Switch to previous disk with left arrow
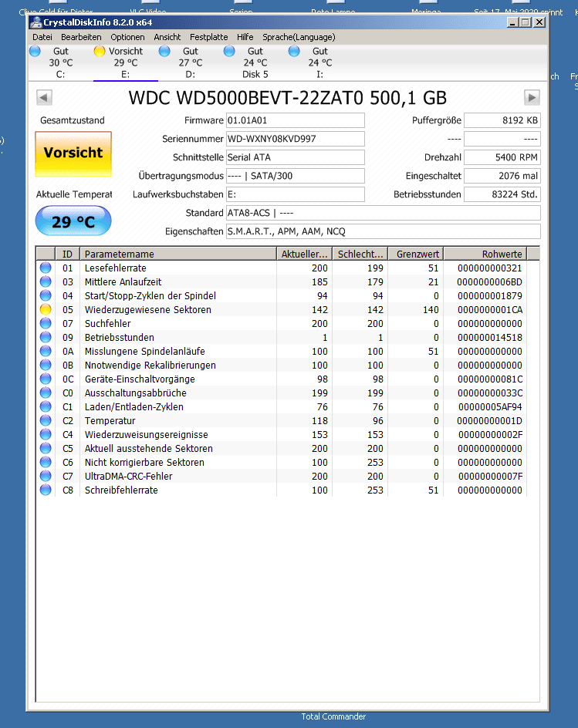The width and height of the screenshot is (578, 728). point(44,97)
